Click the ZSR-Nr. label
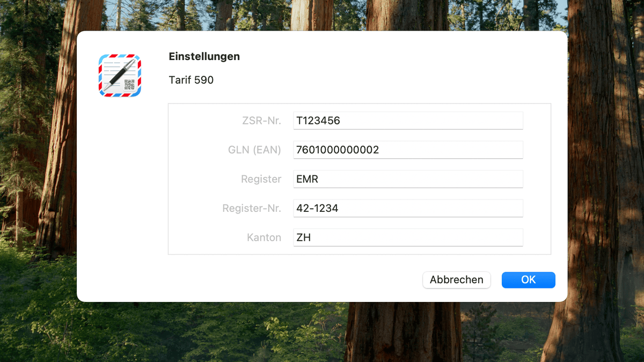 261,121
